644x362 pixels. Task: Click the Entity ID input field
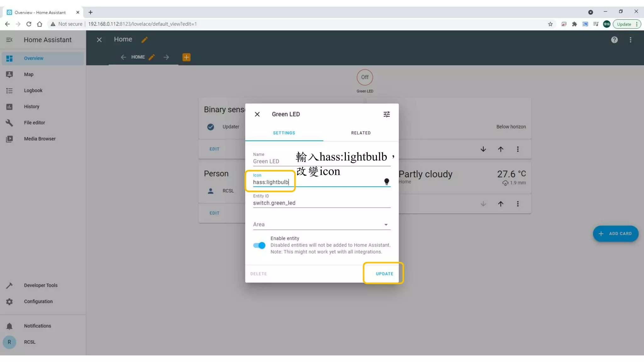coord(321,203)
